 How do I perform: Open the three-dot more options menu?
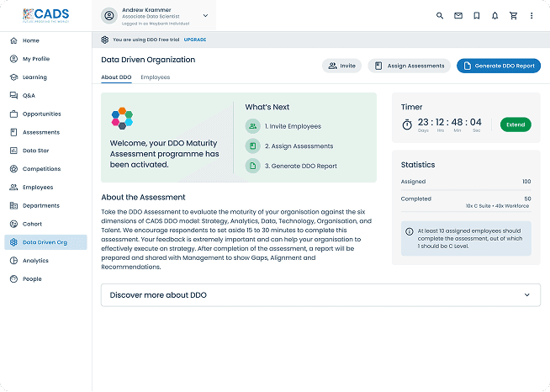(531, 15)
